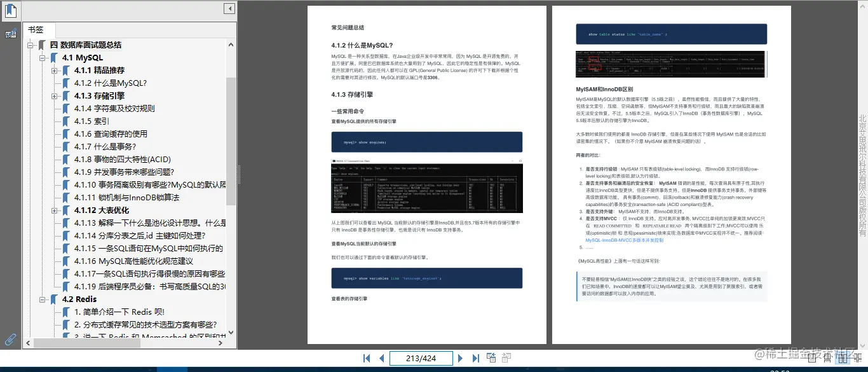Expand the 4.1.3 存储引擎 node
868x372 pixels.
[55, 96]
